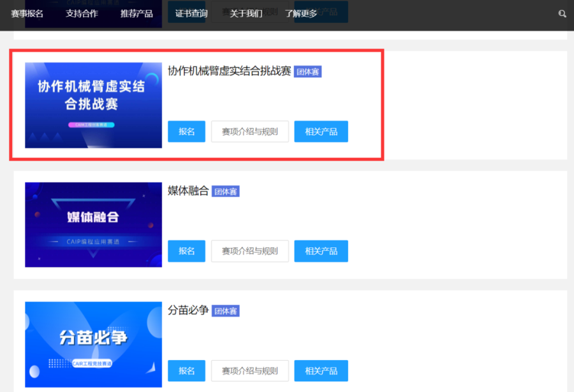Click 报名 for 媒体融合 competition
Viewport: 574px width, 392px height.
(186, 251)
